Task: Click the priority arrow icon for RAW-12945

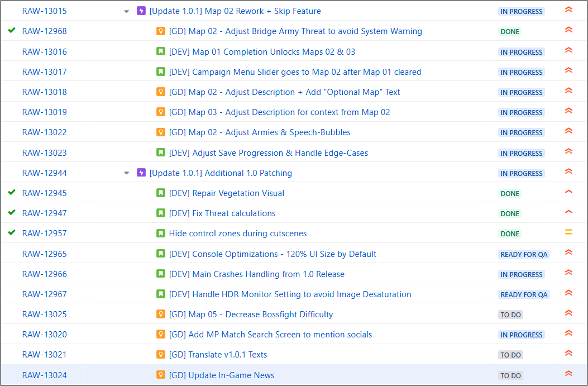Action: click(568, 192)
